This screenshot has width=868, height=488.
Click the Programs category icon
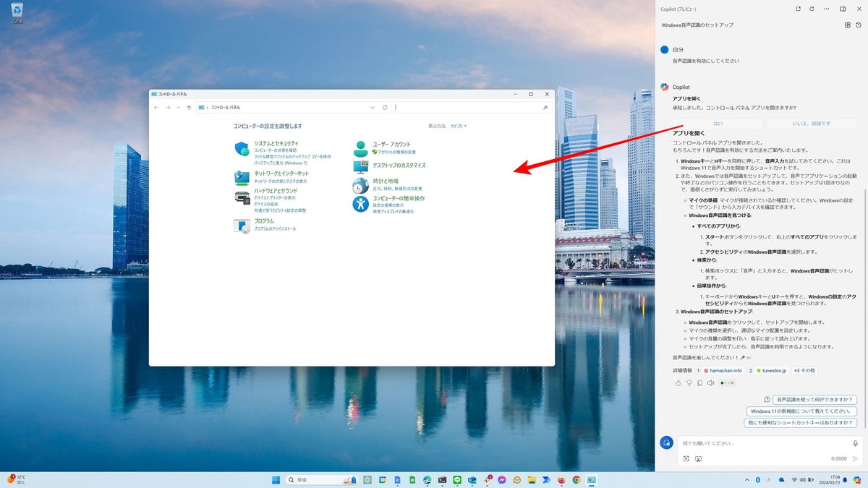point(242,226)
